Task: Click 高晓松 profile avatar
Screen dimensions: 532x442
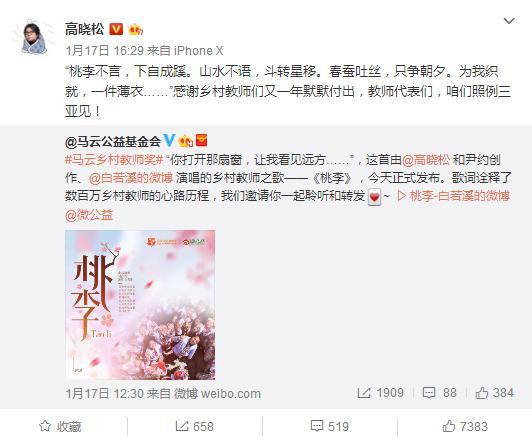Action: pyautogui.click(x=34, y=38)
